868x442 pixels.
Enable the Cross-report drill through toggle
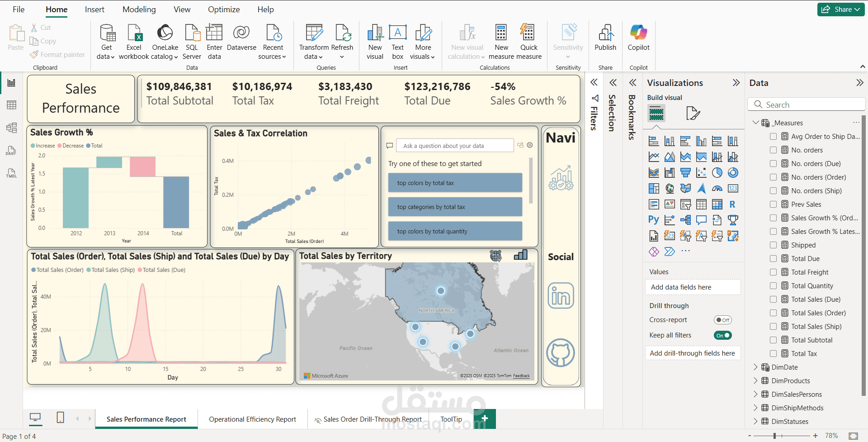[x=722, y=320]
